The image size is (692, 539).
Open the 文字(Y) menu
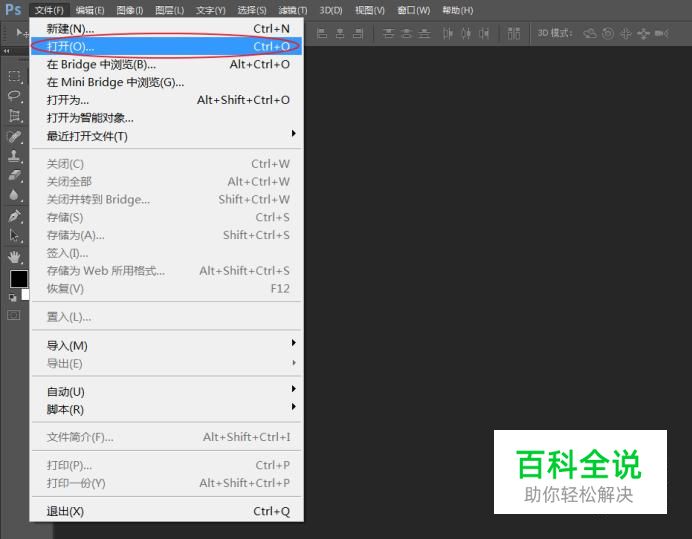(211, 10)
